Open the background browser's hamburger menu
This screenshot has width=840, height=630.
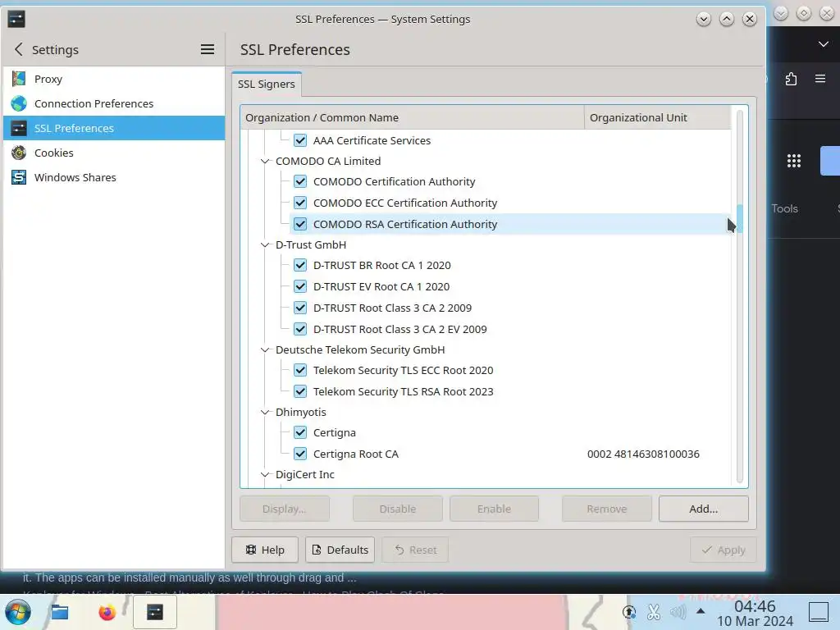click(x=820, y=79)
